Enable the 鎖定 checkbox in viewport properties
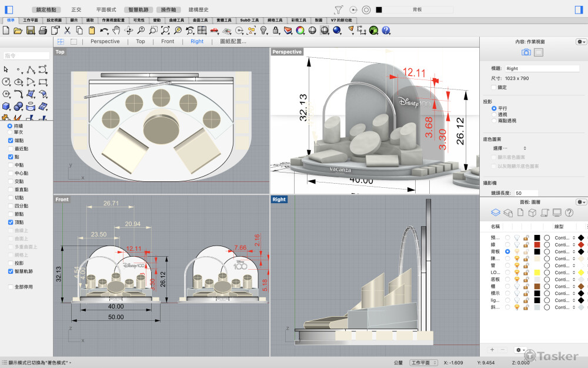This screenshot has width=588, height=368. tap(494, 87)
